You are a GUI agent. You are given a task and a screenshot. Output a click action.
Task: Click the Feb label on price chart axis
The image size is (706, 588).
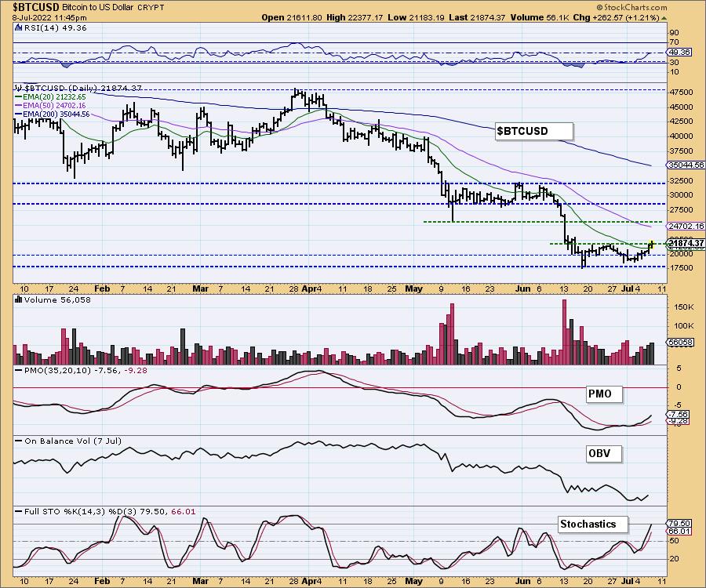(x=102, y=289)
